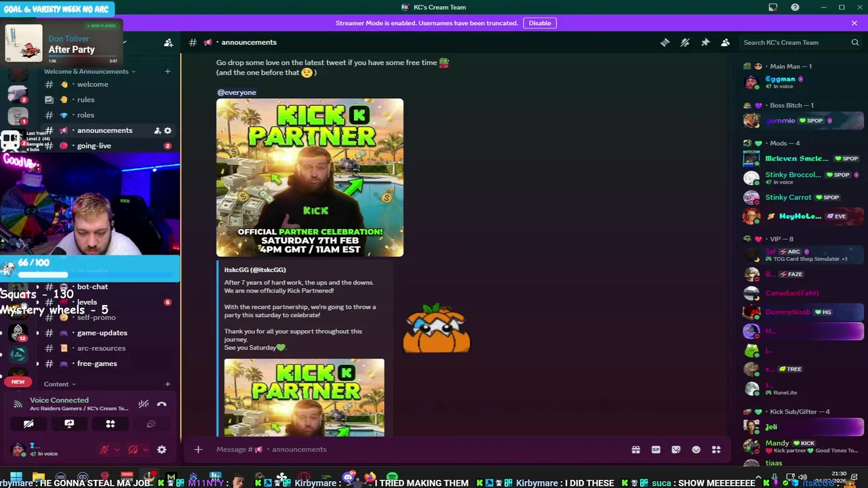Open the GIF picker
868x488 pixels.
[656, 449]
